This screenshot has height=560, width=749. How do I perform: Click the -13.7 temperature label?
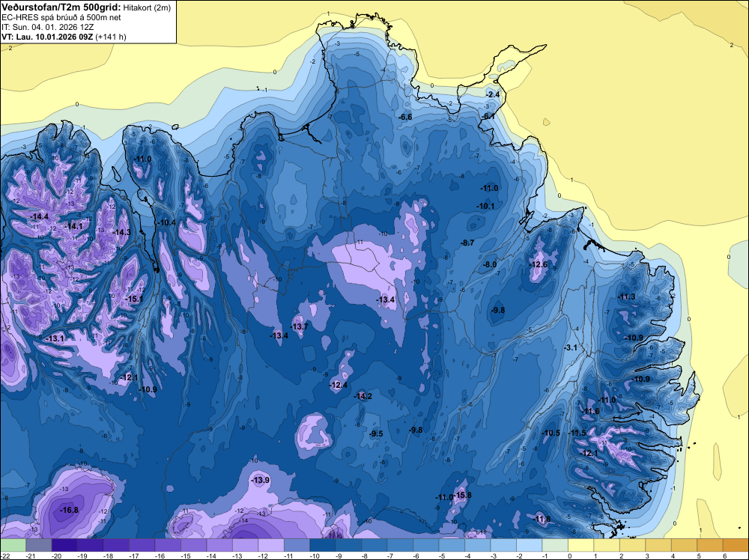[299, 326]
